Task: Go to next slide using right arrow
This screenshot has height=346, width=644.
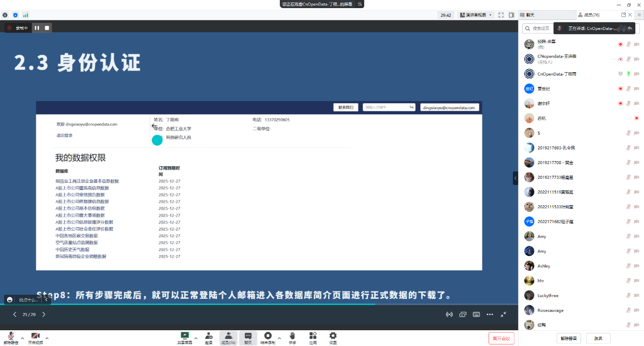Action: pos(44,314)
